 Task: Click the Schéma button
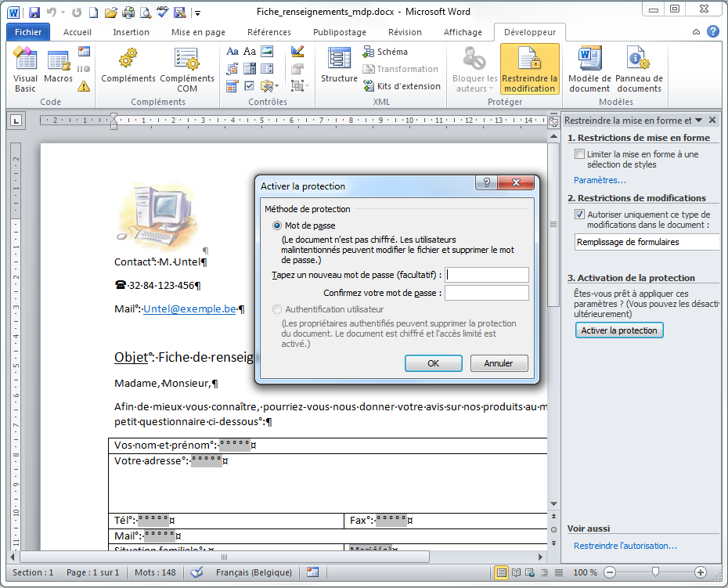(x=385, y=52)
